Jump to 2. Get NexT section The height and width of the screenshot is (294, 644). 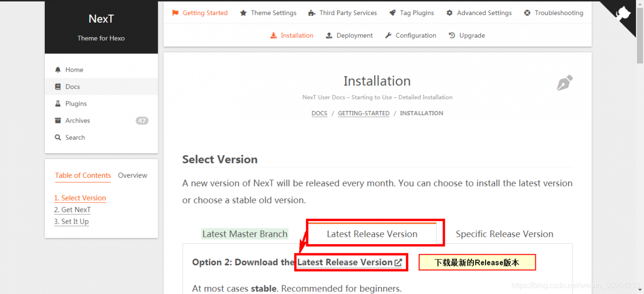72,210
